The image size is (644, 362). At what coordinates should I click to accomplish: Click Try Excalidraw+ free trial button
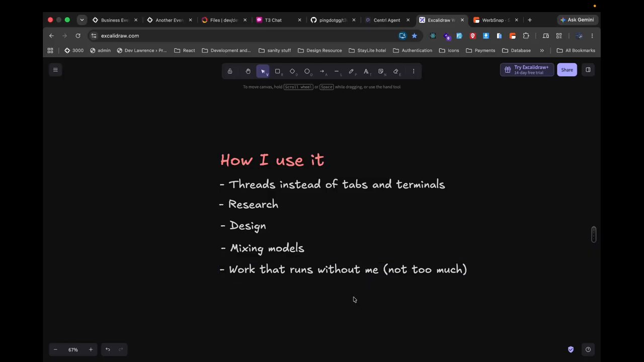click(527, 70)
